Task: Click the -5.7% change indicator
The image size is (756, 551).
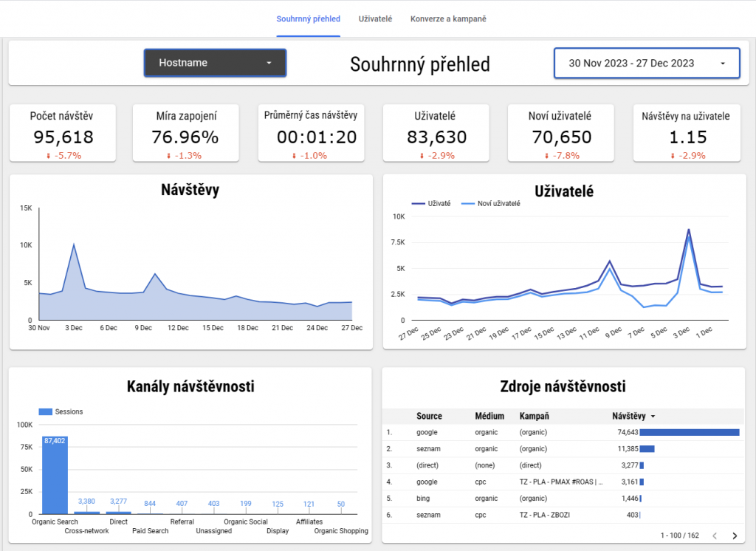Action: pos(63,155)
